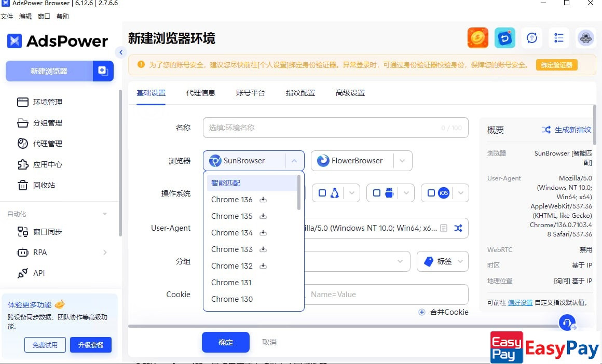Expand the FlowerBrowser version dropdown

click(x=402, y=161)
